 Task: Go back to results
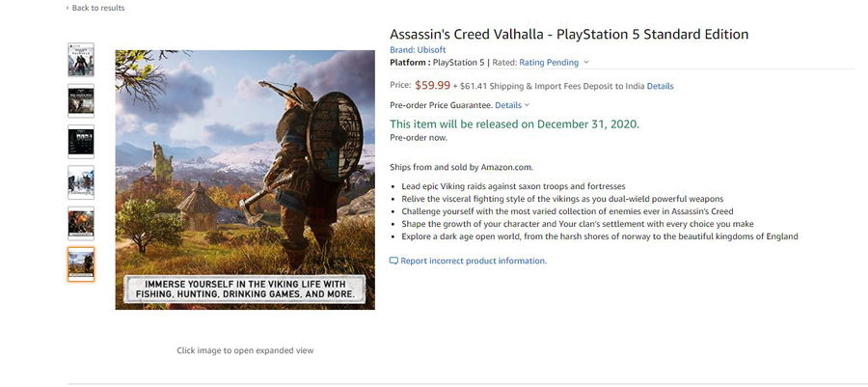97,8
